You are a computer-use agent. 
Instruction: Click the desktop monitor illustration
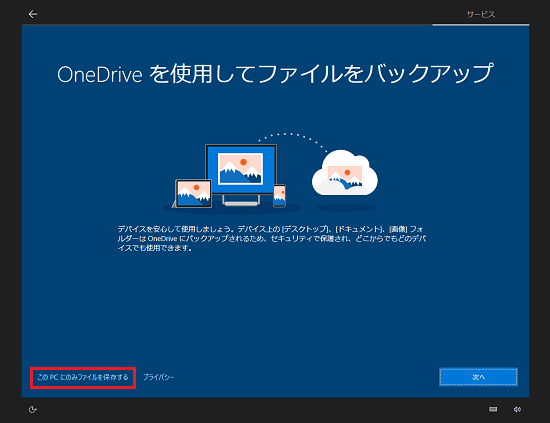[x=241, y=174]
